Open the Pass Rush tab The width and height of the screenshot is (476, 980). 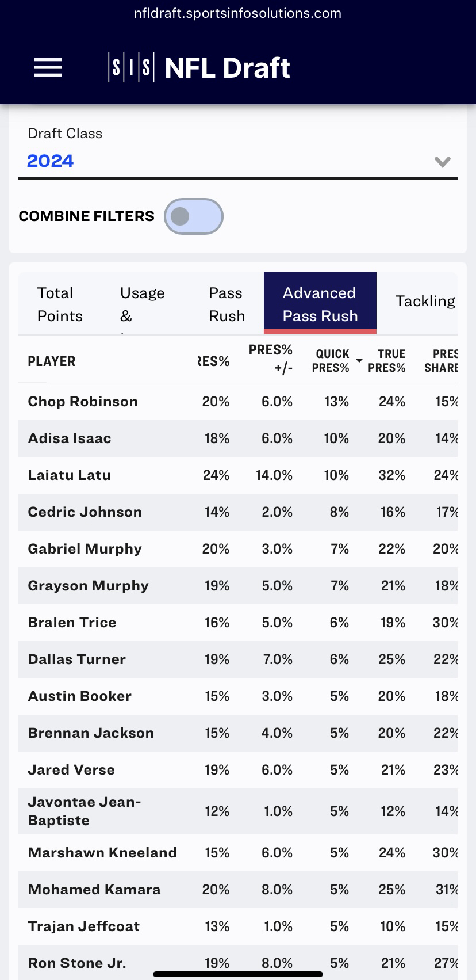[x=227, y=304]
